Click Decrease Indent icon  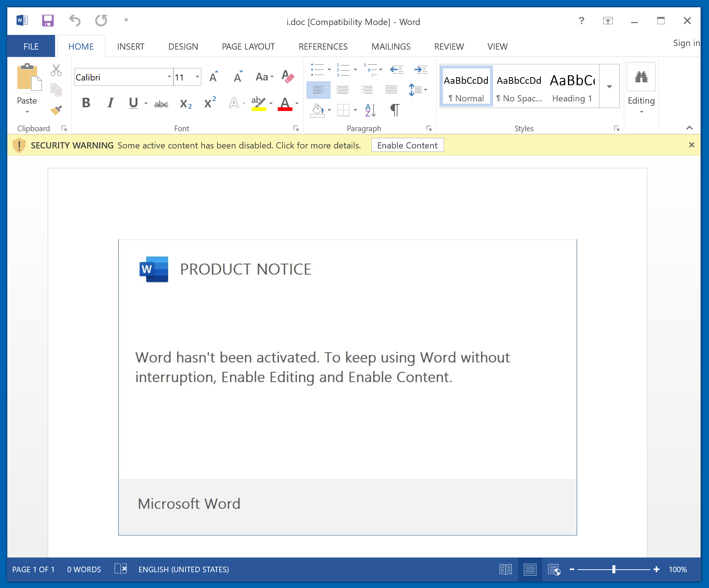397,69
